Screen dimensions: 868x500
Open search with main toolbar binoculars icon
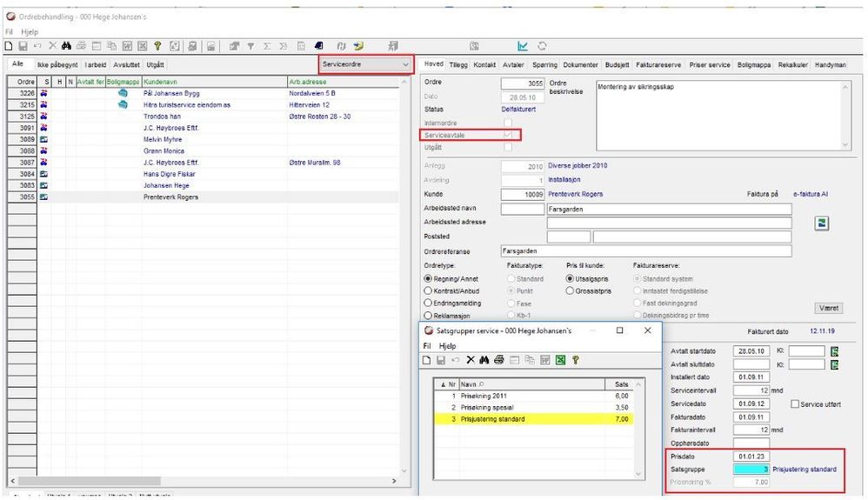coord(66,46)
